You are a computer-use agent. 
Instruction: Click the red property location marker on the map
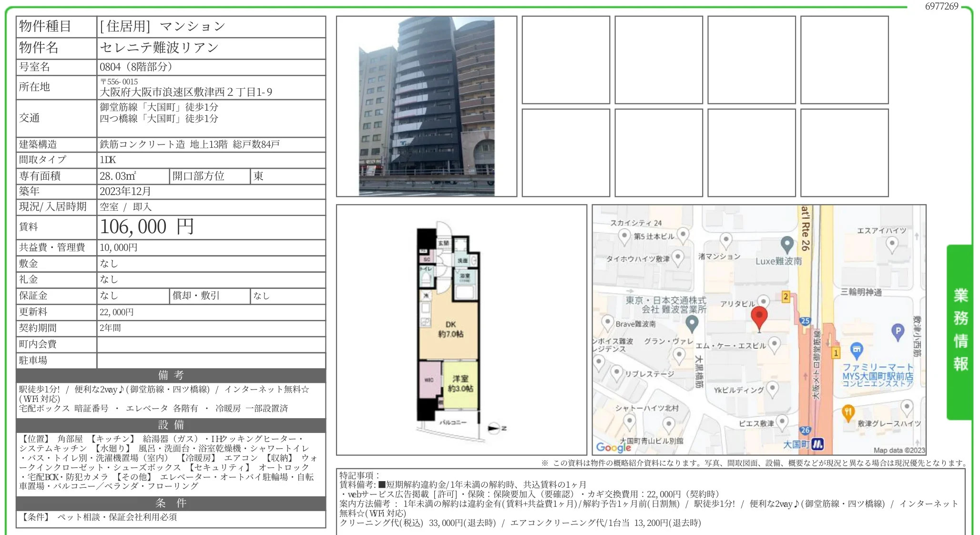click(760, 315)
